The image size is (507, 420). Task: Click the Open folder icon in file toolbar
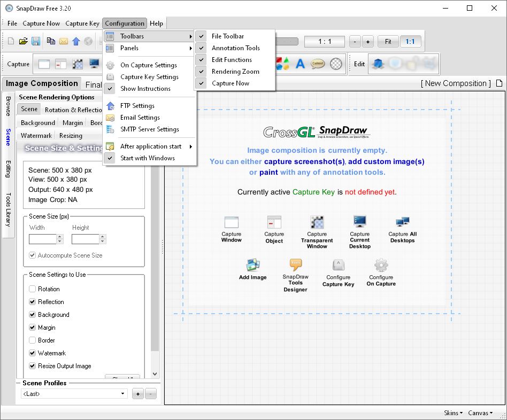(x=23, y=41)
